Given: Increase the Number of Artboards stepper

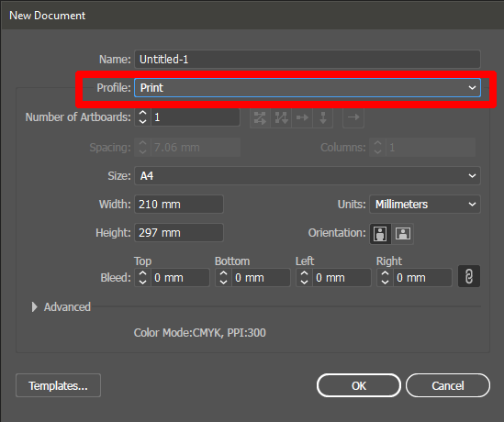Looking at the screenshot, I should click(142, 113).
